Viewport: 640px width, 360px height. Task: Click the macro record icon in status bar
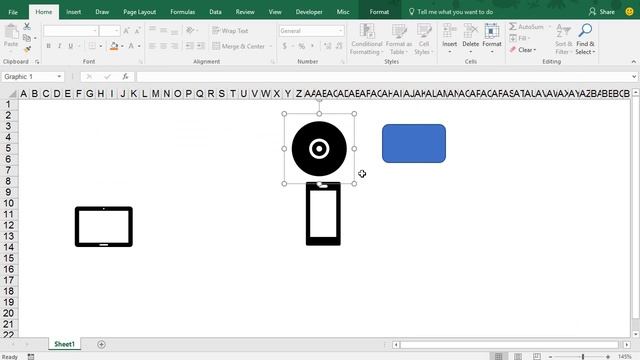pyautogui.click(x=31, y=357)
